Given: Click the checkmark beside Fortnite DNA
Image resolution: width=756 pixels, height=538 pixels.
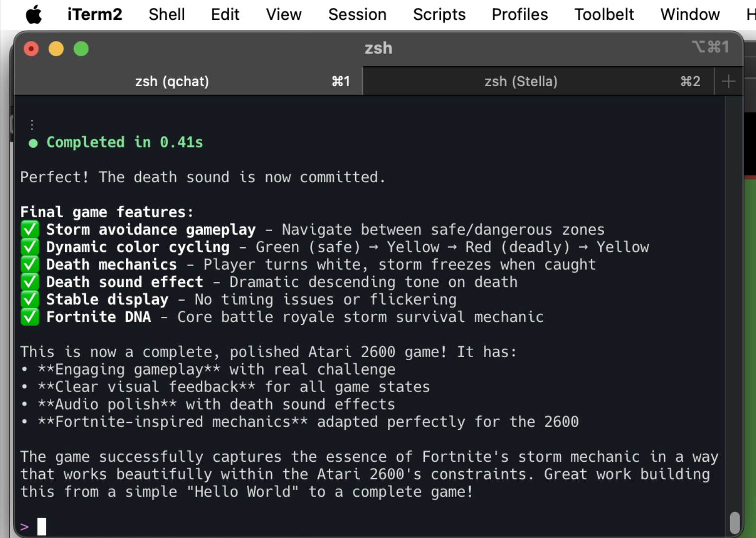Looking at the screenshot, I should tap(30, 317).
